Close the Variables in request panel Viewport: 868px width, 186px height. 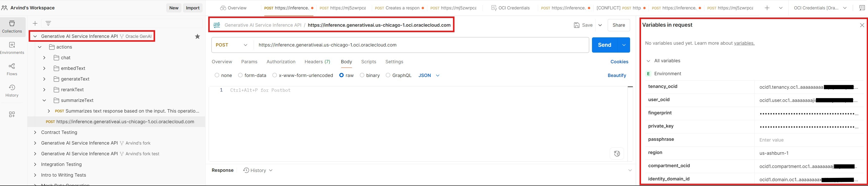[x=862, y=25]
